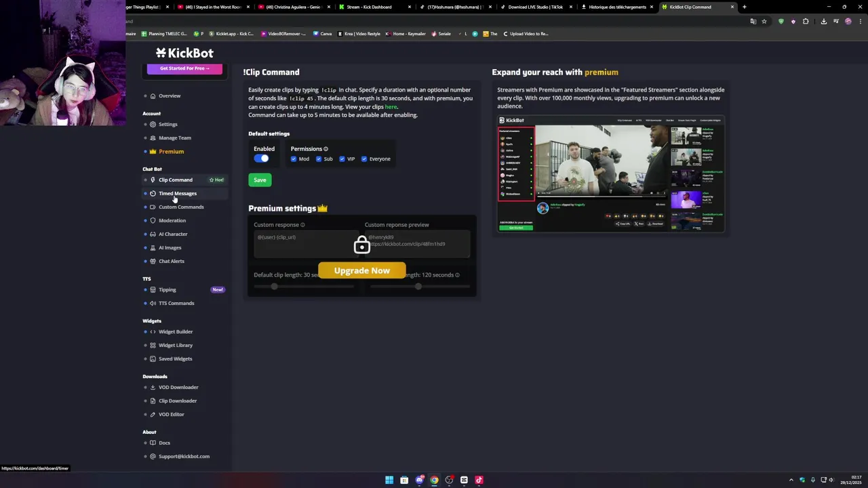Viewport: 868px width, 488px height.
Task: Click the Hot! badge beside Clip Command
Action: click(217, 180)
